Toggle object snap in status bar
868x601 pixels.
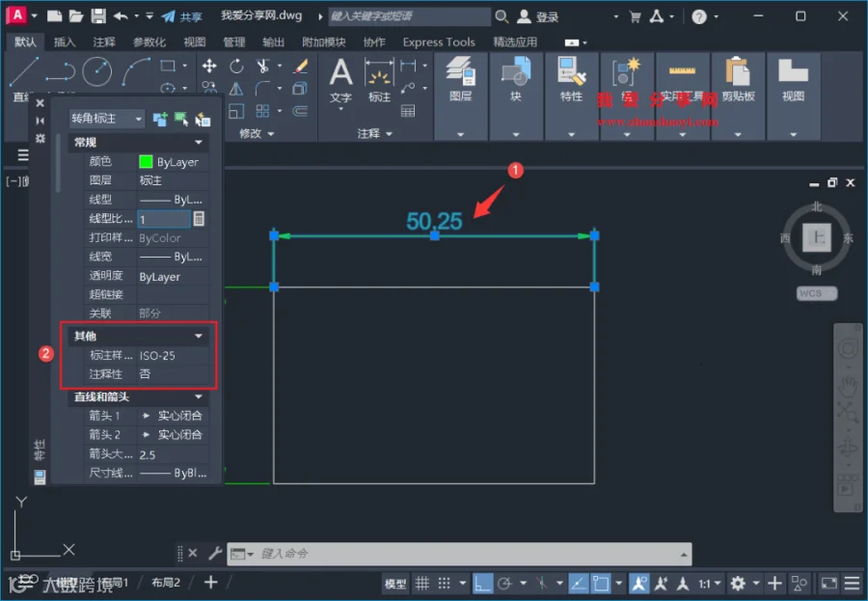click(x=601, y=584)
